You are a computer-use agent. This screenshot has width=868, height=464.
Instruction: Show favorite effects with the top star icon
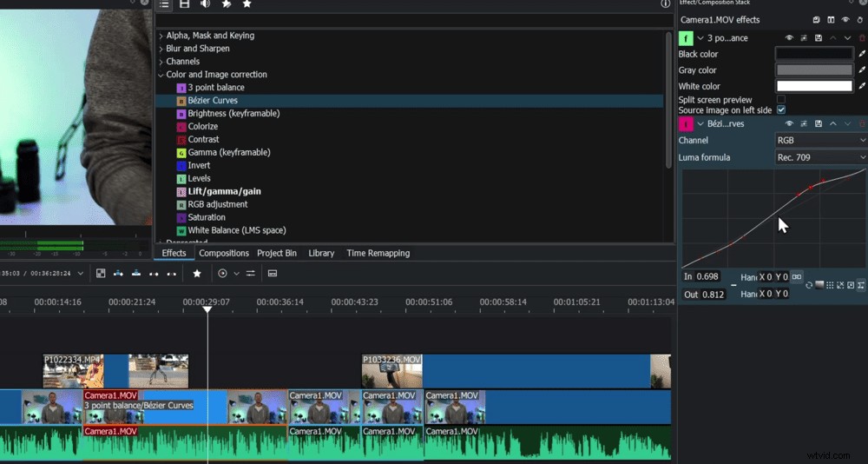pyautogui.click(x=247, y=3)
